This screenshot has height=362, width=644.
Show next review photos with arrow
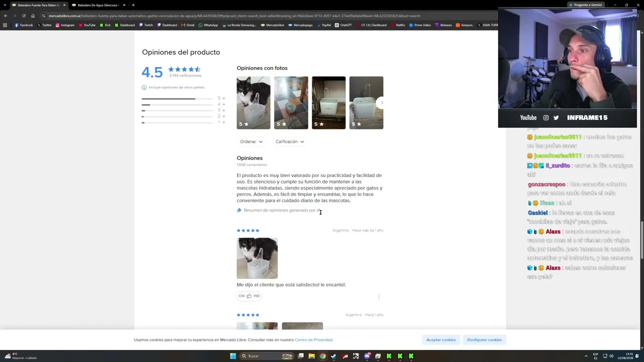tap(381, 103)
